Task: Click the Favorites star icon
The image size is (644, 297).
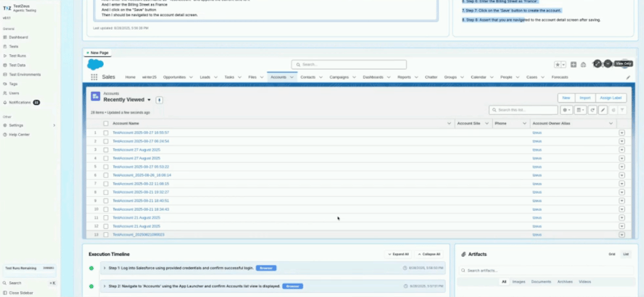Action: [x=557, y=64]
